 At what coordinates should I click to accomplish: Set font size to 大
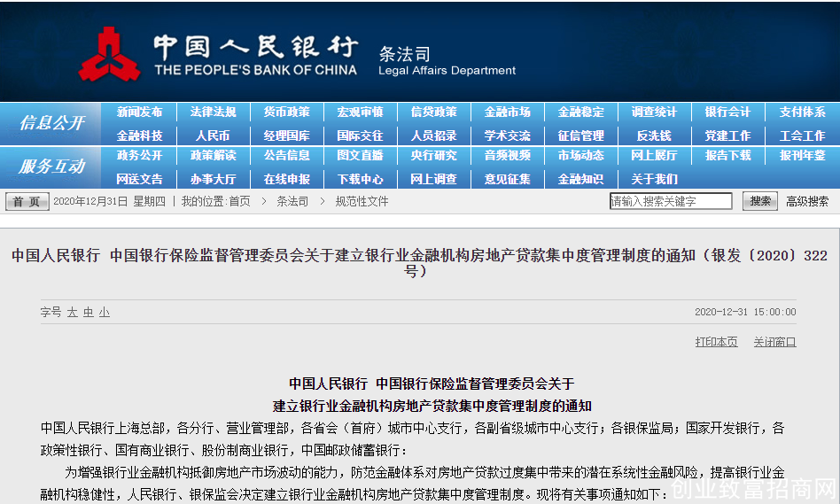click(x=73, y=313)
